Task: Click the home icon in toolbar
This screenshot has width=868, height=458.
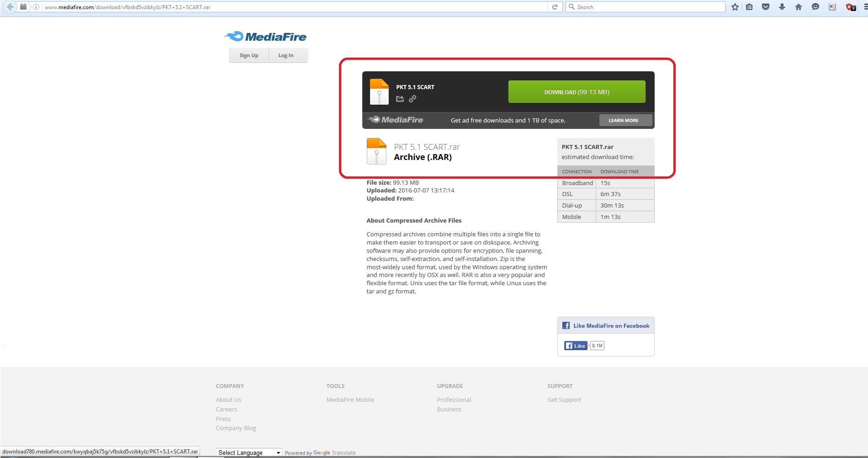Action: click(799, 7)
